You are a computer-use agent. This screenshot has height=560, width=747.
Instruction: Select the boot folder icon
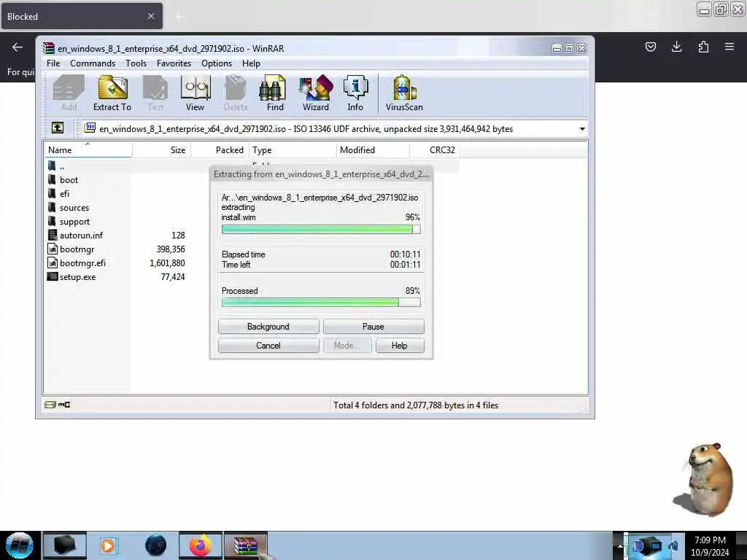pos(52,179)
